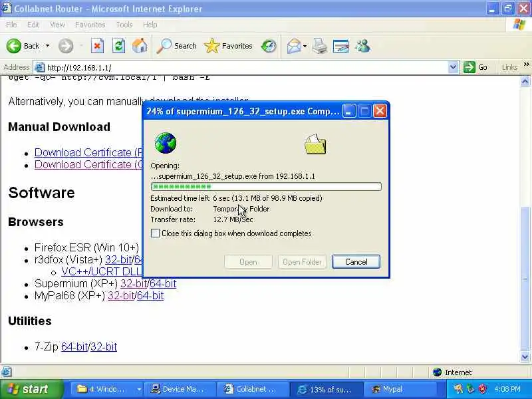The height and width of the screenshot is (399, 532).
Task: Open the MyPal68 32-bit link
Action: tap(121, 295)
